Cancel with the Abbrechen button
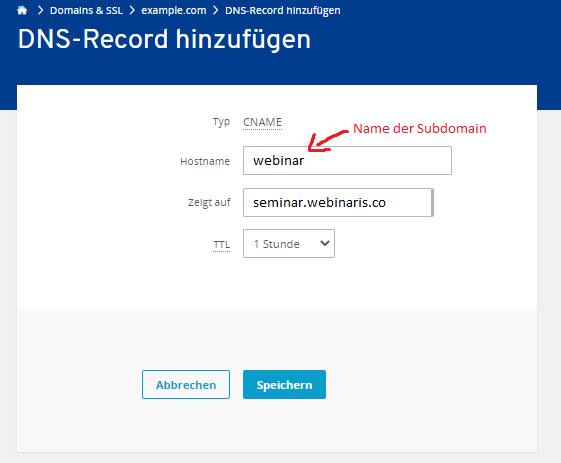 click(186, 385)
